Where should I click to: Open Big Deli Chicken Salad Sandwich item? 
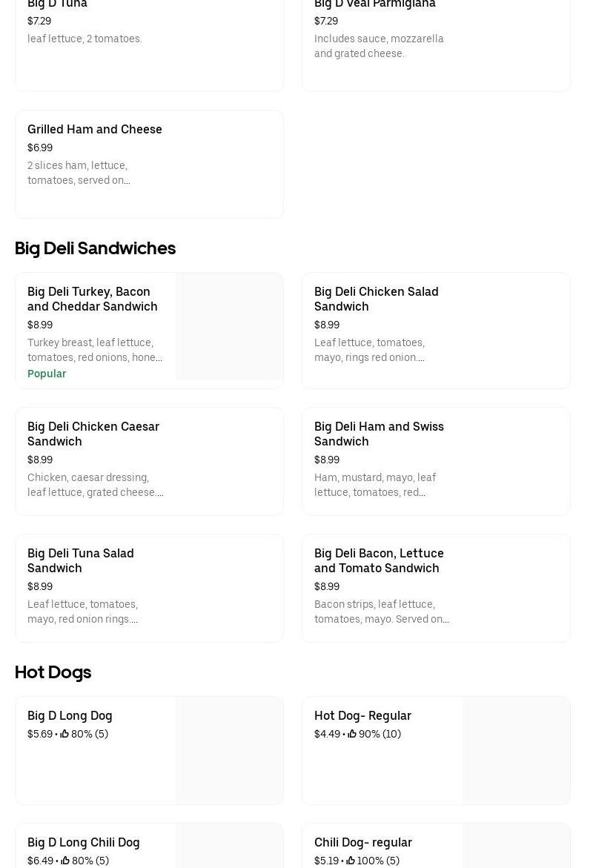click(376, 299)
